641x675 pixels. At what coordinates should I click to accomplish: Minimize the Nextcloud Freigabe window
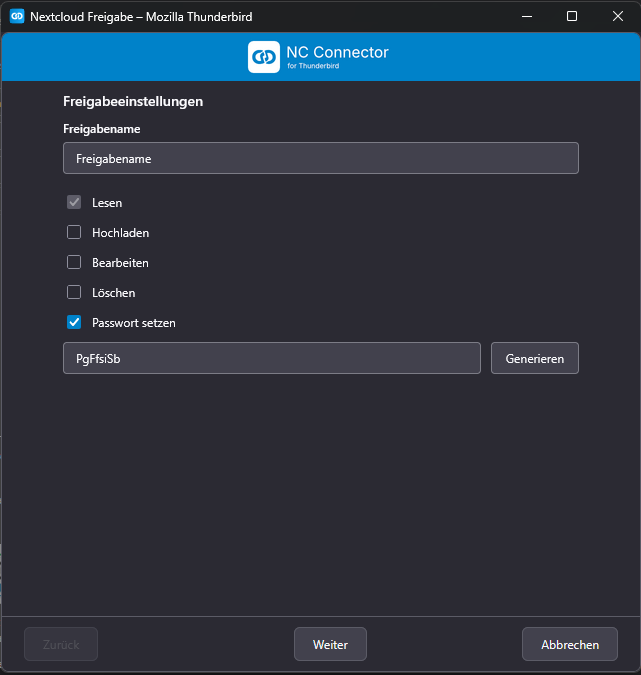[x=527, y=16]
